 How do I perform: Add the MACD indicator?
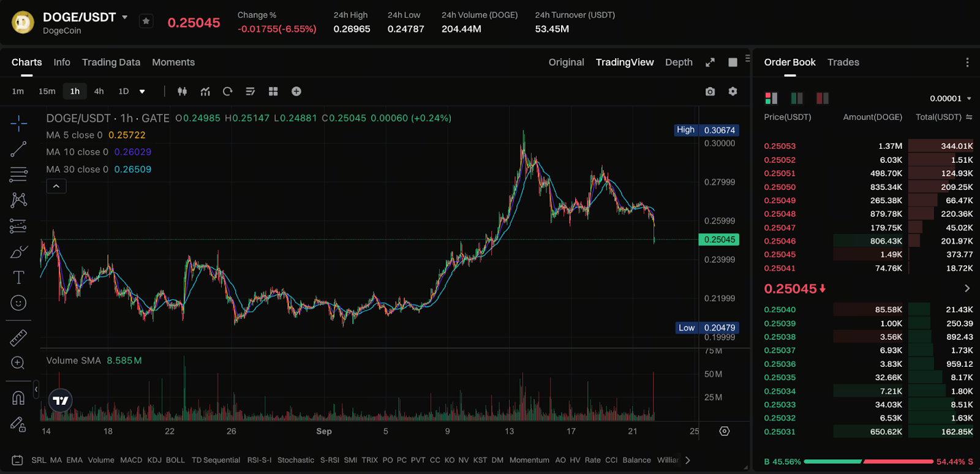click(x=131, y=460)
